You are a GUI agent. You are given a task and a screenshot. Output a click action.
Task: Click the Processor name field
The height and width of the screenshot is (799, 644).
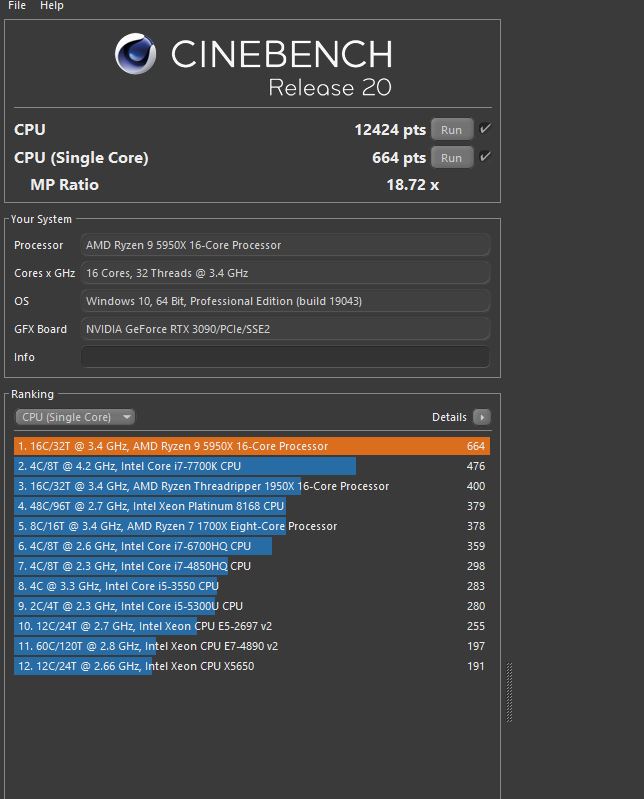pos(285,245)
